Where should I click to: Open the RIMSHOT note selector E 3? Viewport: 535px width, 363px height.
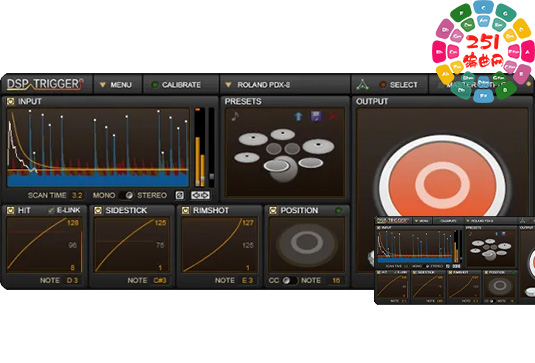click(247, 280)
